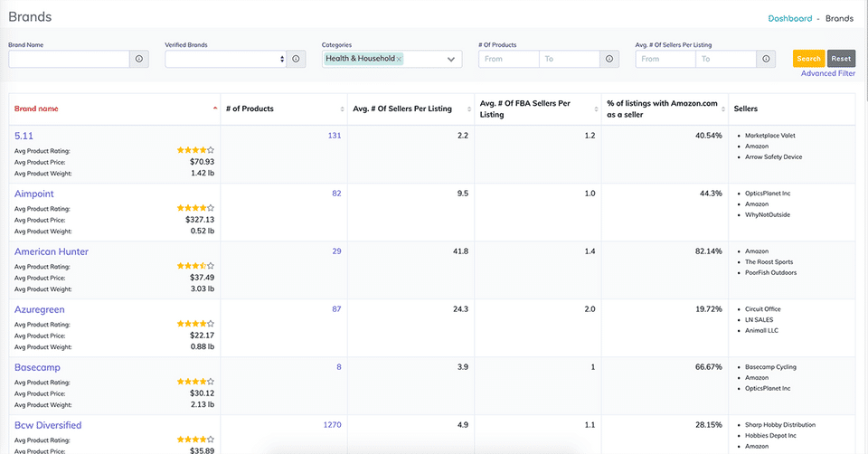Click the info icon beside Brand Name field
This screenshot has height=454, width=868.
[x=139, y=59]
